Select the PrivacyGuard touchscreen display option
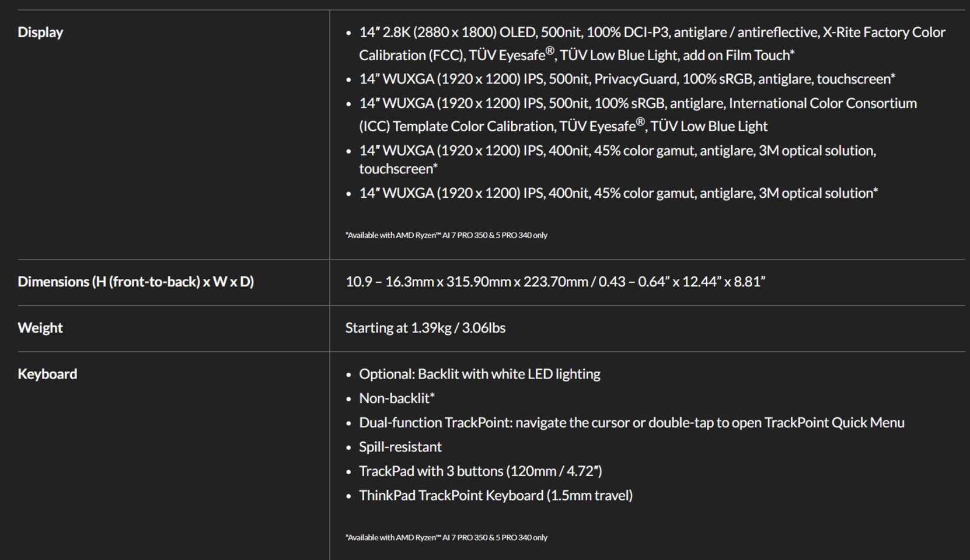The image size is (970, 560). tap(627, 79)
